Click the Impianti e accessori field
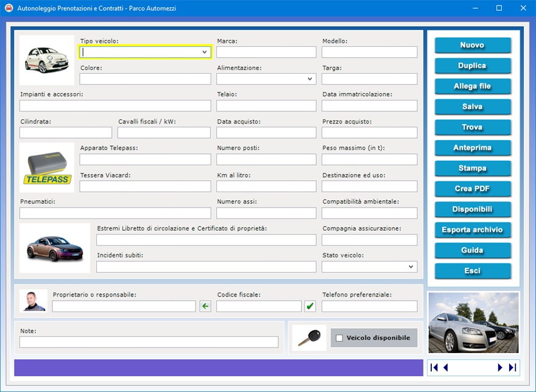 (115, 105)
